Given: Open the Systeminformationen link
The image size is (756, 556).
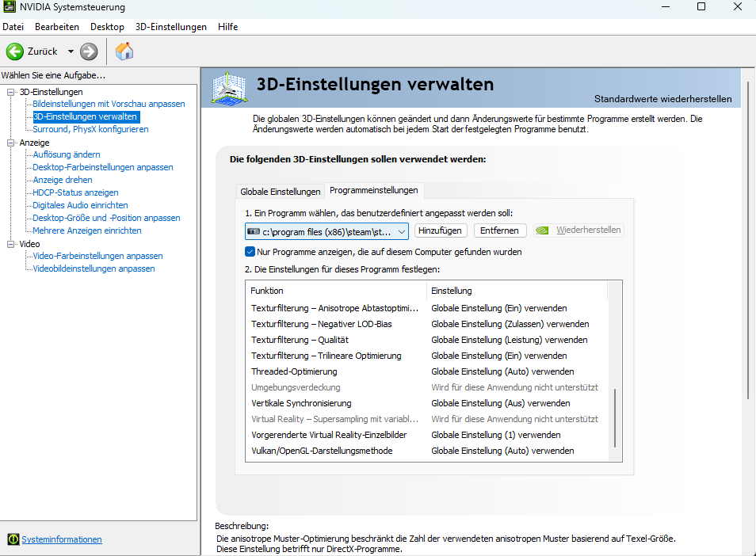Looking at the screenshot, I should pos(62,539).
